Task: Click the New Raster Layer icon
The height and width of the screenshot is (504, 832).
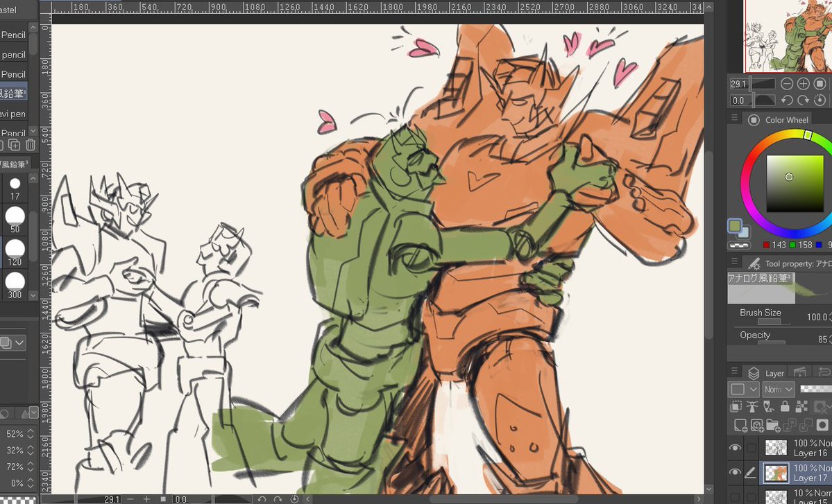Action: [x=740, y=425]
